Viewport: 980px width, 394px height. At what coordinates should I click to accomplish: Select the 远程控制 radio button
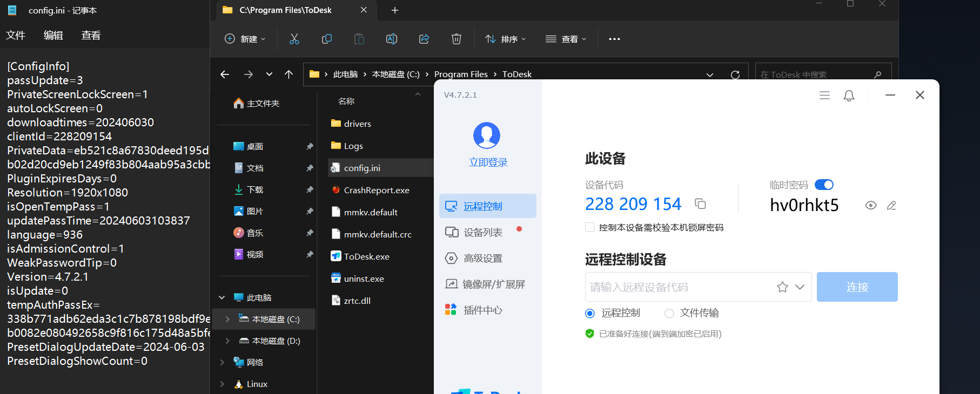[590, 313]
